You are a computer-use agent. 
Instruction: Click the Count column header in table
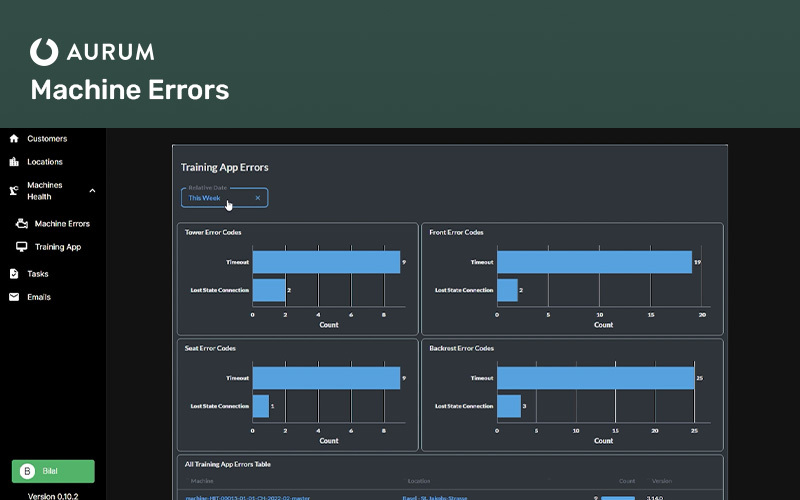click(x=627, y=481)
